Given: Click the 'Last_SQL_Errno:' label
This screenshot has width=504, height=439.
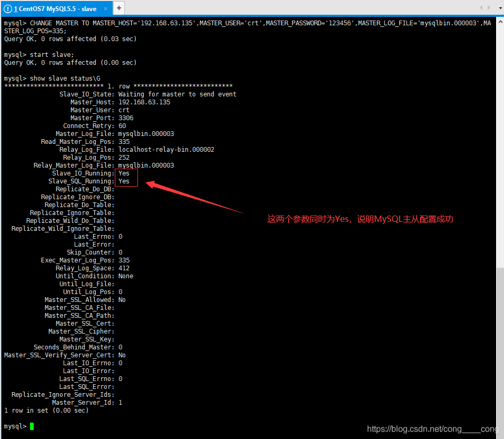Looking at the screenshot, I should [x=87, y=379].
